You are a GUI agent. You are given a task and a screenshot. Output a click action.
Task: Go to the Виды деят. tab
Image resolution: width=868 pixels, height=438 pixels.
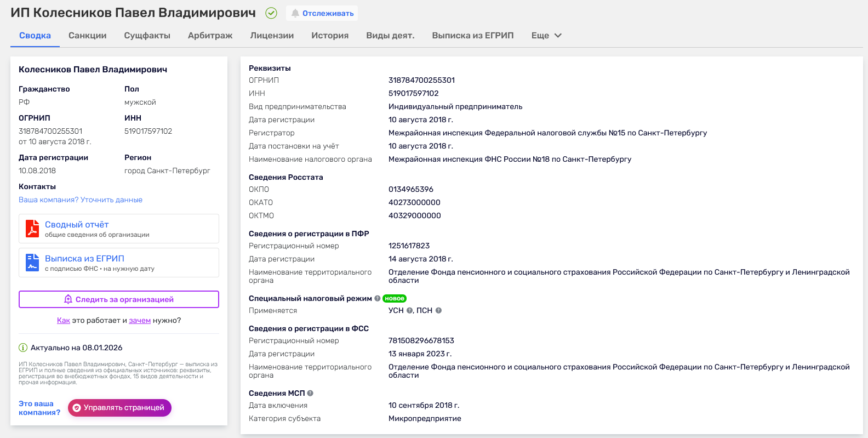(x=390, y=36)
